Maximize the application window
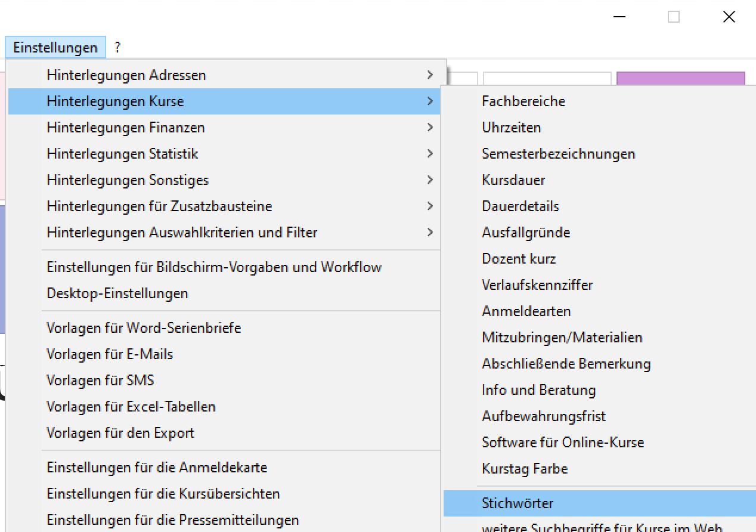Image resolution: width=756 pixels, height=532 pixels. pyautogui.click(x=674, y=17)
